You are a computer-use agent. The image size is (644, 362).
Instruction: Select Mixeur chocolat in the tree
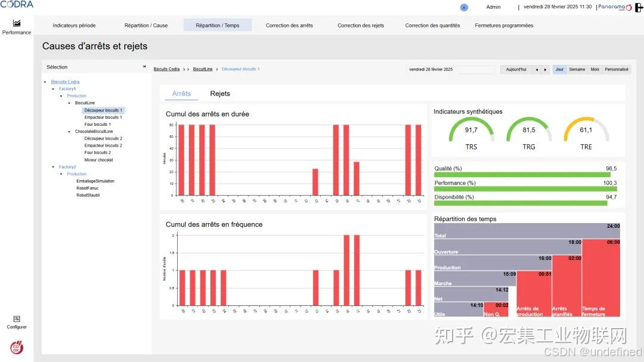click(x=98, y=160)
